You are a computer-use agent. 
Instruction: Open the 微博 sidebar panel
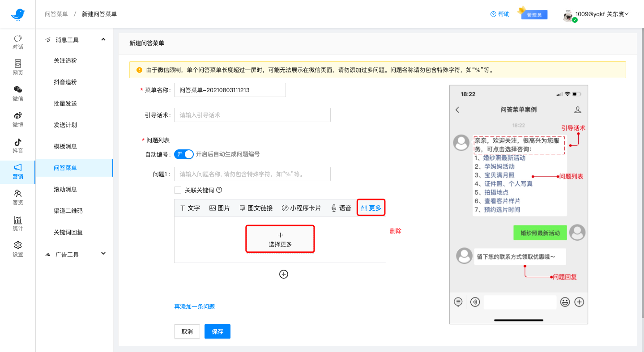(x=17, y=120)
